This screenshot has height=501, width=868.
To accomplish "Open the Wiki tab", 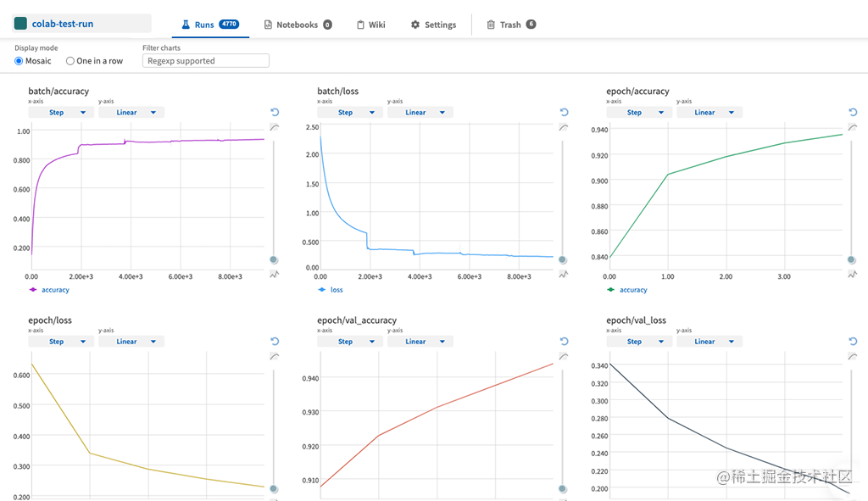I will tap(371, 25).
